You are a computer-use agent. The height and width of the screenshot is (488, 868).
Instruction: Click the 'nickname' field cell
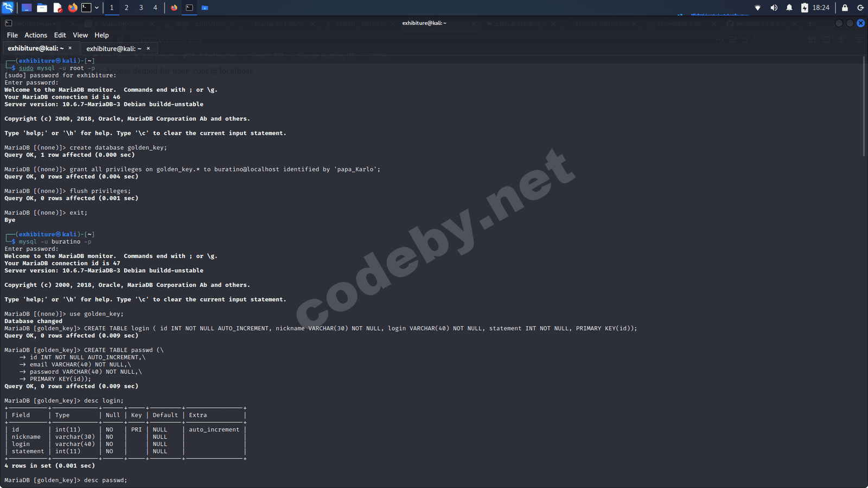[x=26, y=437]
